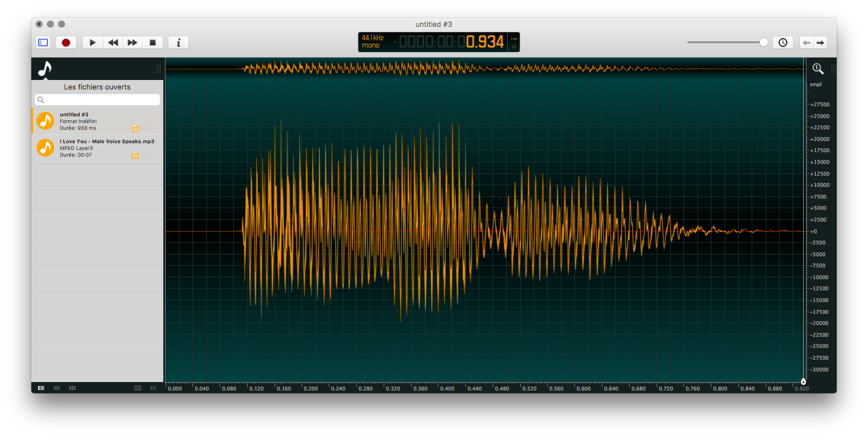The height and width of the screenshot is (438, 868).
Task: Toggle the cursor-follow icon in time display
Action: (514, 38)
